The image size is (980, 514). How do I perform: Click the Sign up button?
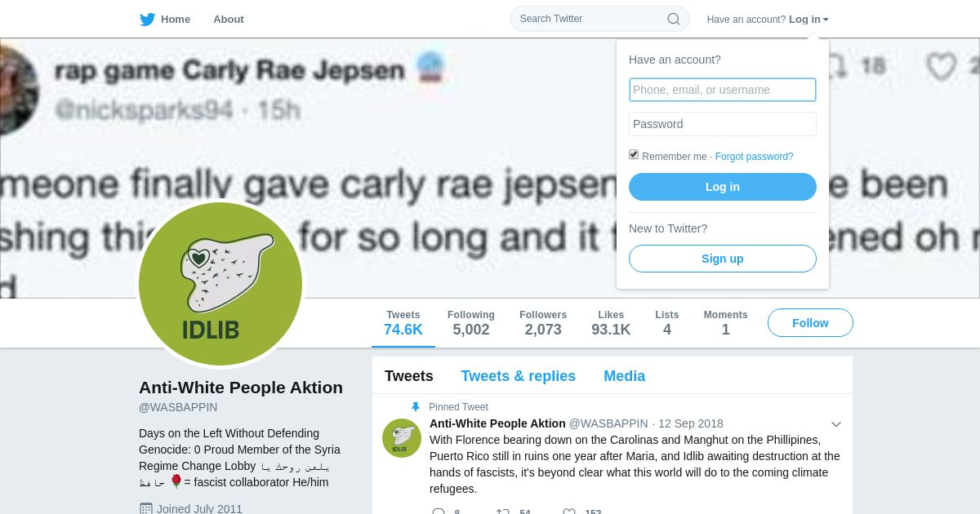pos(723,259)
